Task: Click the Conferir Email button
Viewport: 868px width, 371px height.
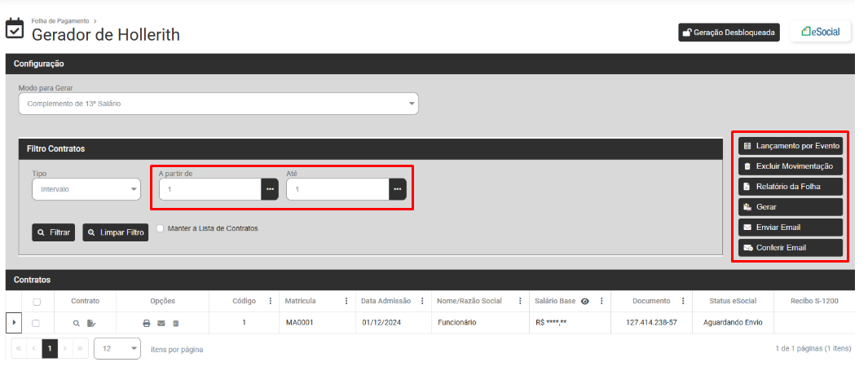Action: (791, 248)
